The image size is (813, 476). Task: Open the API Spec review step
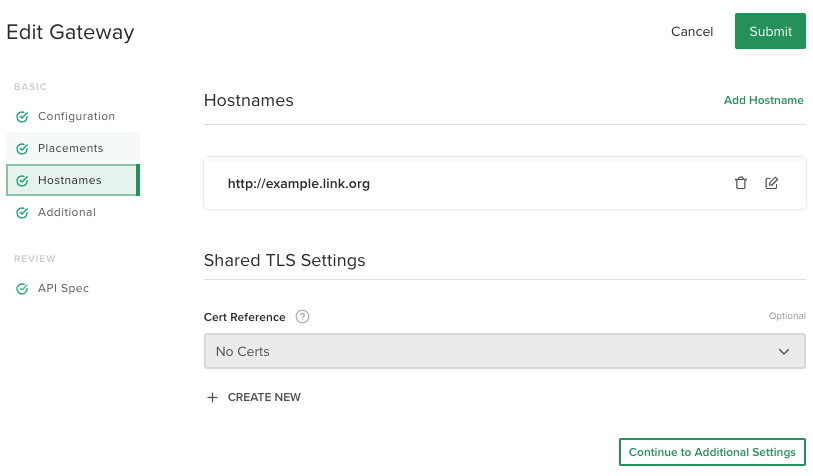[x=73, y=288]
